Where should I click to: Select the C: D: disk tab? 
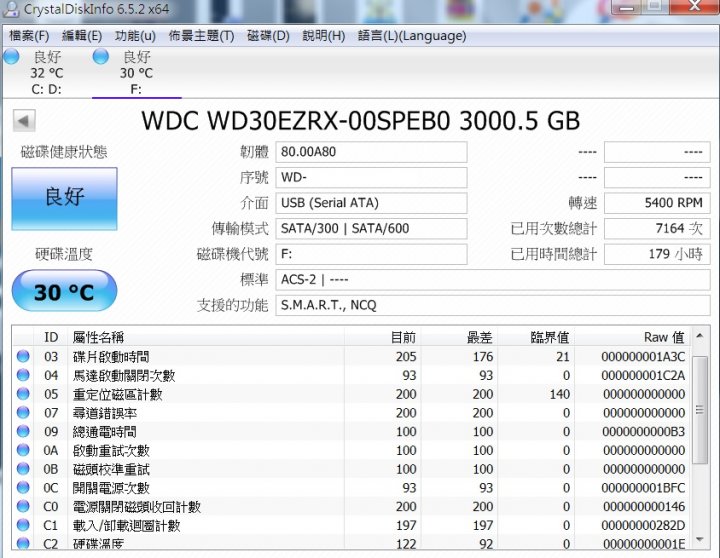[x=46, y=73]
